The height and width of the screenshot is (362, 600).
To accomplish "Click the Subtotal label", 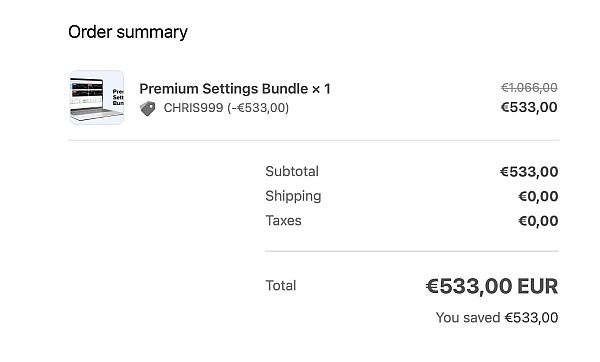I will [292, 171].
